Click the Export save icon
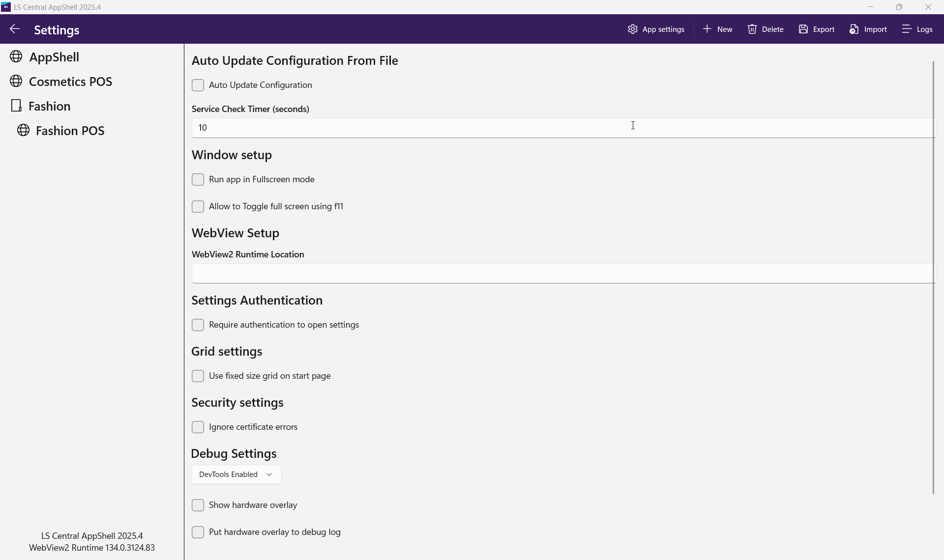Viewport: 944px width, 560px height. pyautogui.click(x=803, y=29)
